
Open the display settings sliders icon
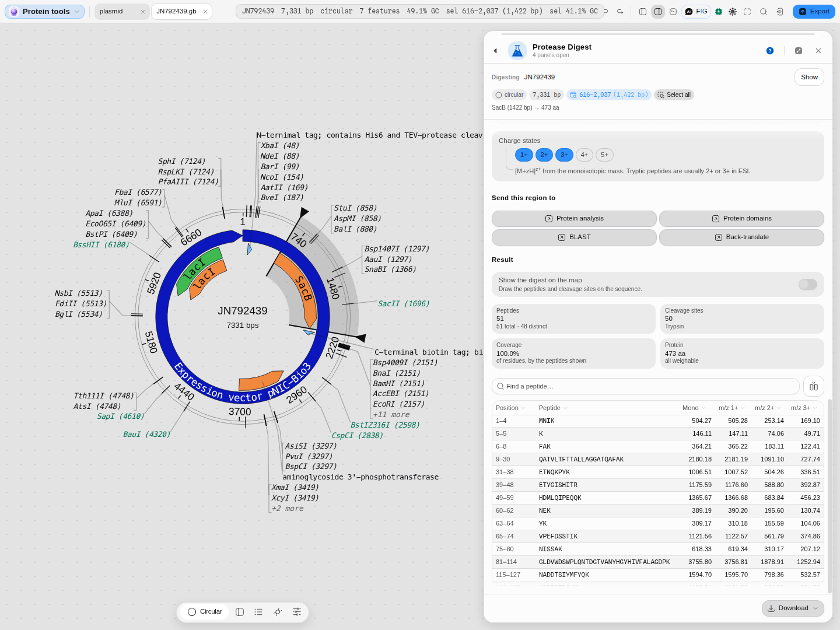pos(297,612)
